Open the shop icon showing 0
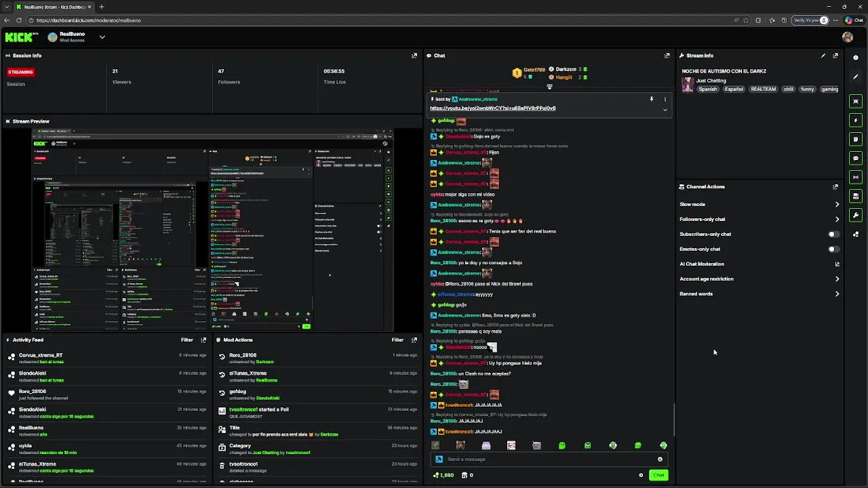The image size is (868, 488). tap(467, 475)
